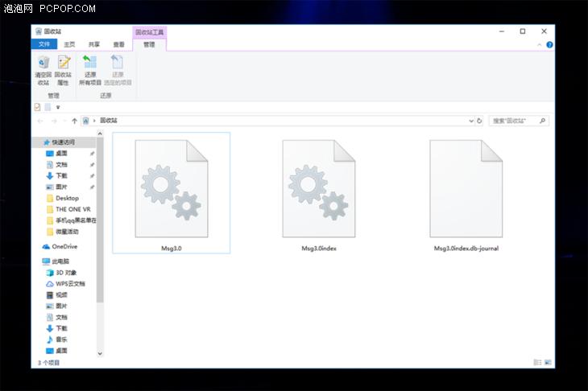
Task: Switch to the 共享 (Share) ribbon tab
Action: pyautogui.click(x=94, y=45)
